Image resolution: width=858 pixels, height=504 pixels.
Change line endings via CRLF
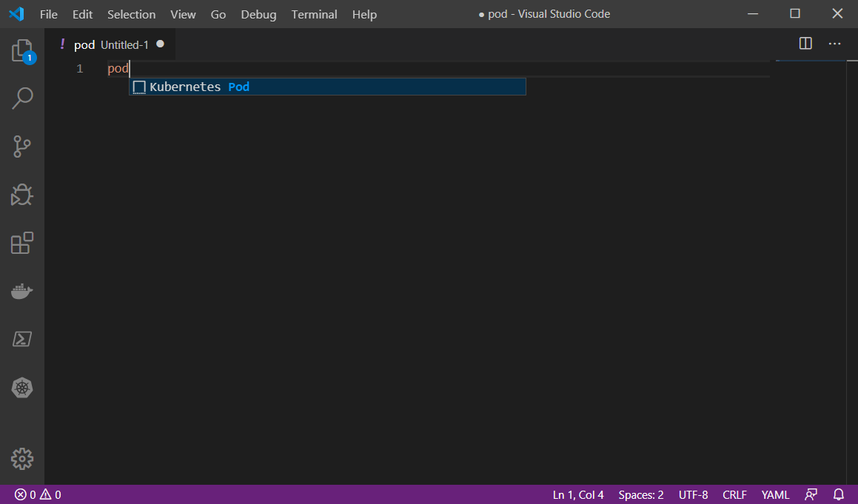coord(734,494)
